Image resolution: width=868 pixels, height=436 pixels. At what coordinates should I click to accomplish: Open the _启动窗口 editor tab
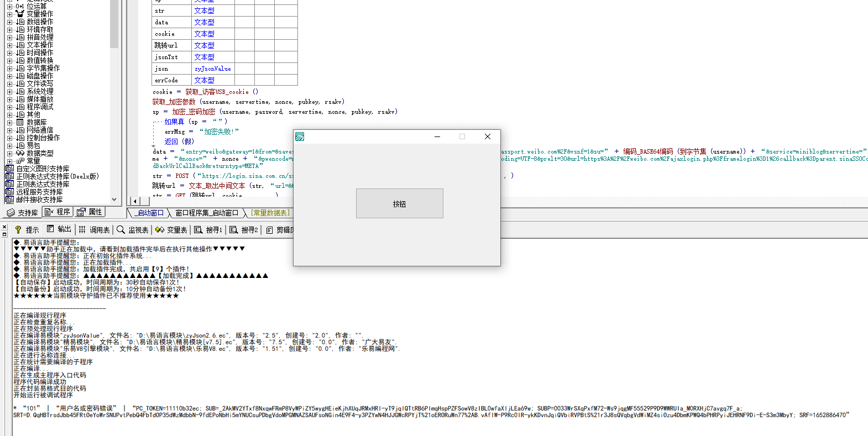150,213
